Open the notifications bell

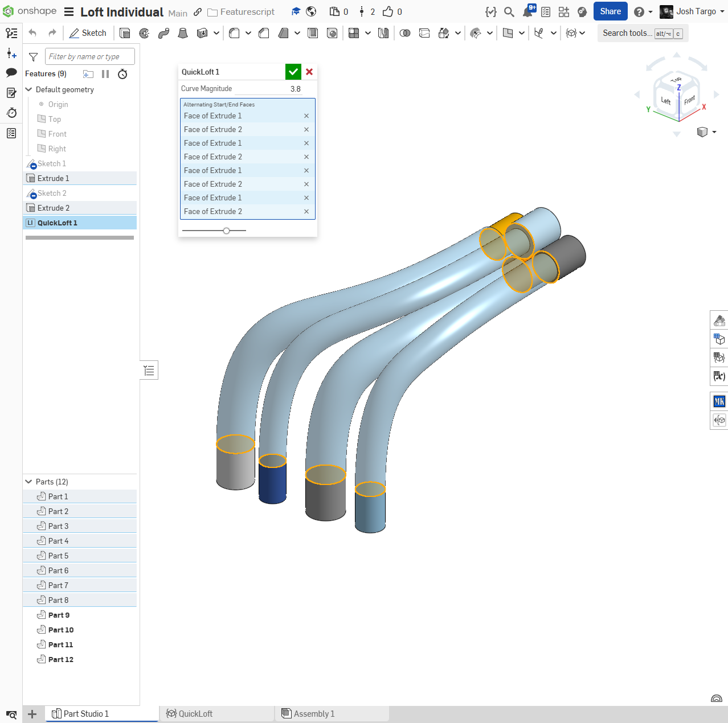click(x=528, y=12)
